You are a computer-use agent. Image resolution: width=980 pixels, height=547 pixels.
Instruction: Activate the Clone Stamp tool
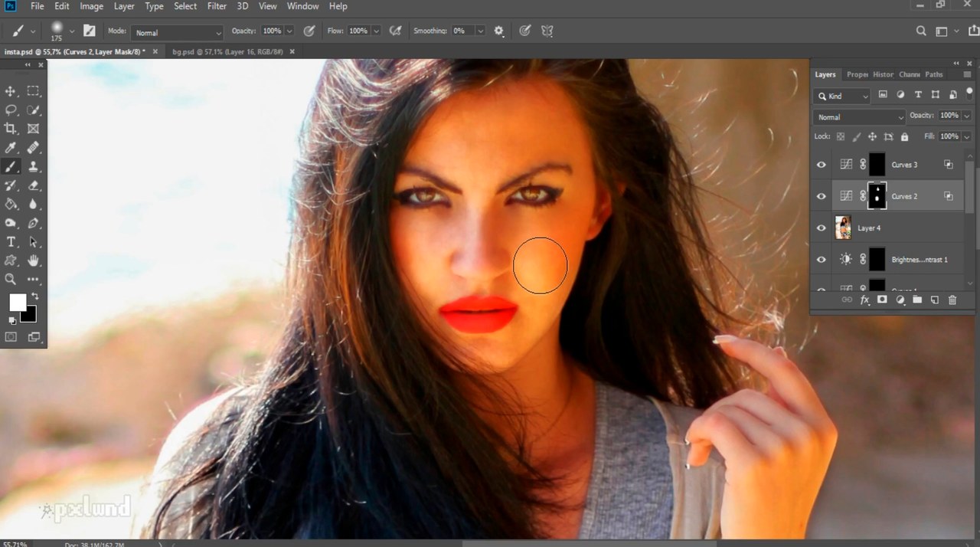[x=33, y=166]
